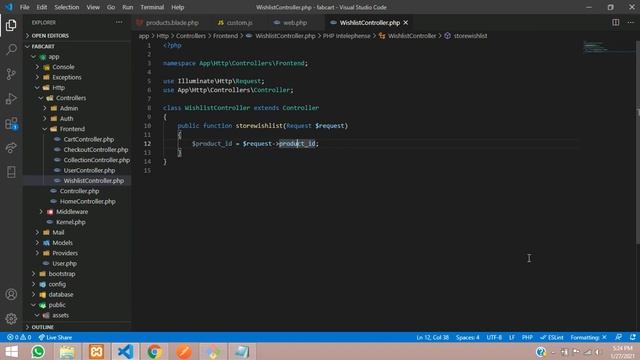Open CollectionController.php file
640x360 pixels.
96,160
